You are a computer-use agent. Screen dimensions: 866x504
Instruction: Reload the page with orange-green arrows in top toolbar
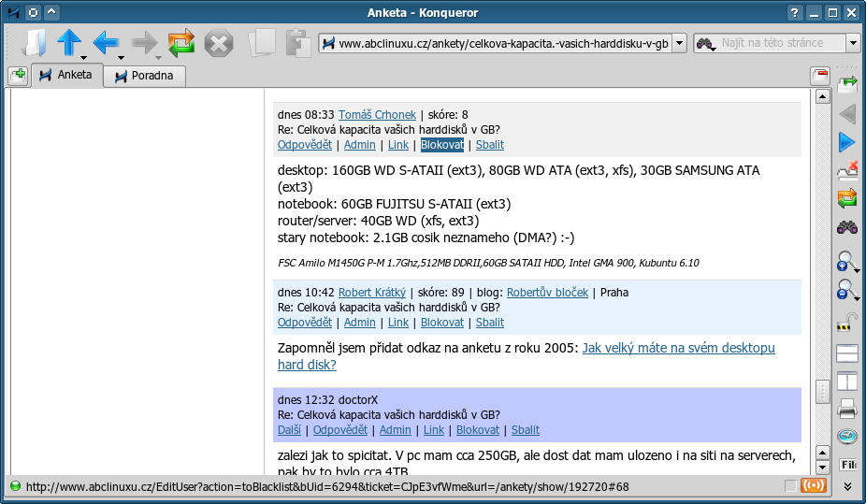coord(181,42)
